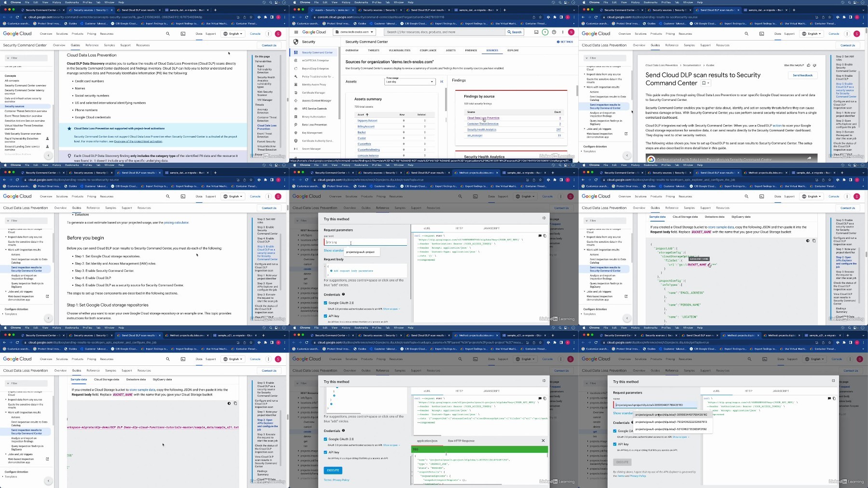The height and width of the screenshot is (488, 868).
Task: Click the Search button in the console header
Action: (515, 32)
